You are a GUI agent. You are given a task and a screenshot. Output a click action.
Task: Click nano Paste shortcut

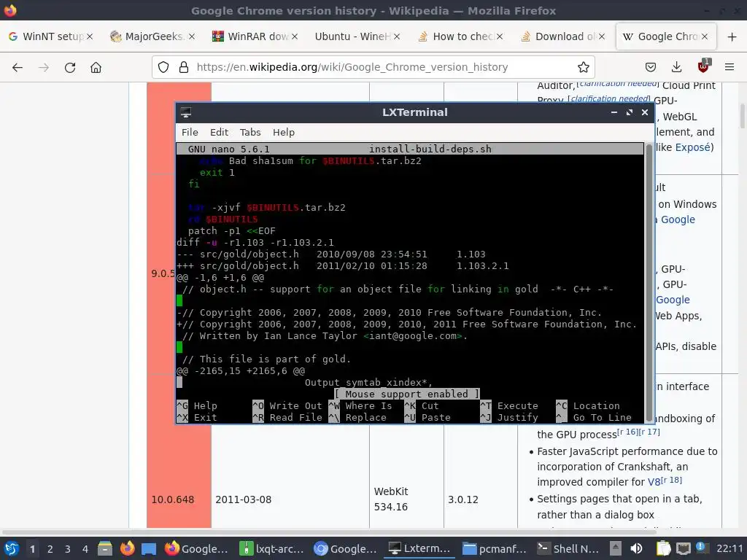[427, 418]
